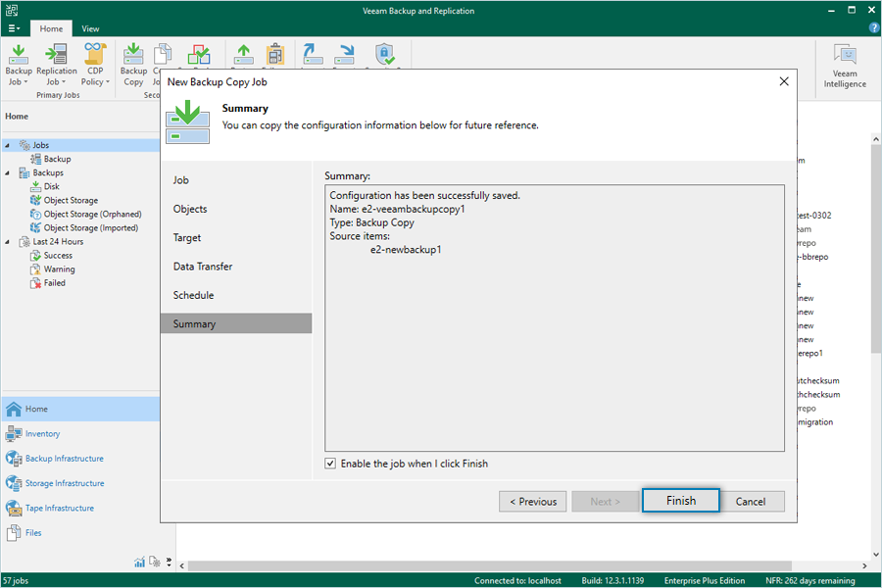The height and width of the screenshot is (588, 882).
Task: Click the '57 jobs' status bar text
Action: coord(16,581)
